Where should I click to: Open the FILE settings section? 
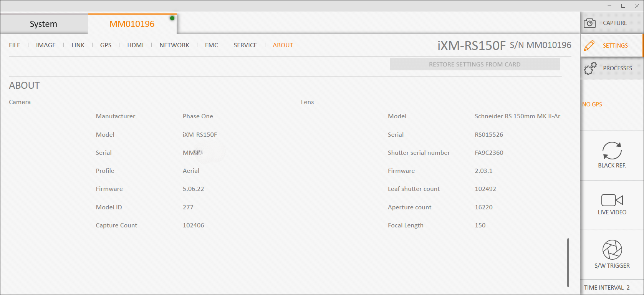15,45
